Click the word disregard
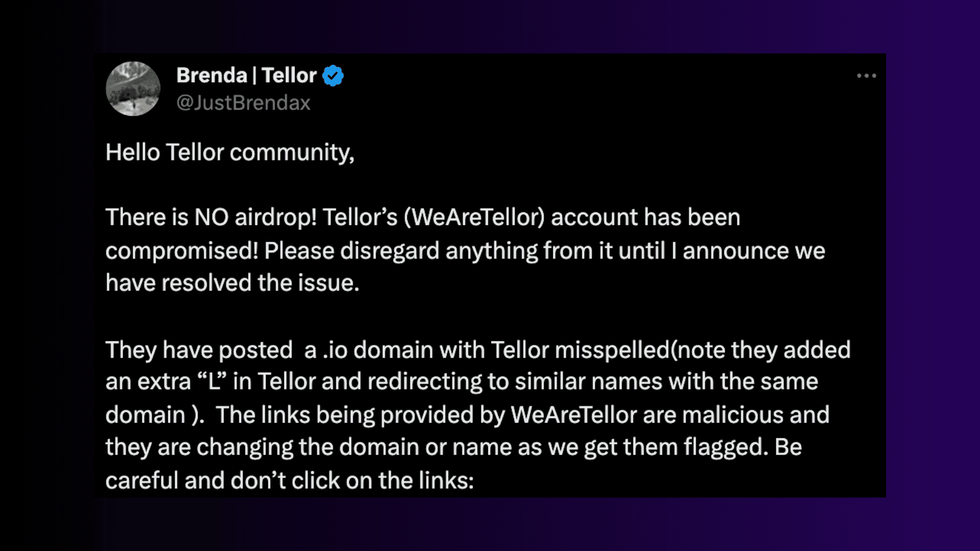 click(x=390, y=251)
